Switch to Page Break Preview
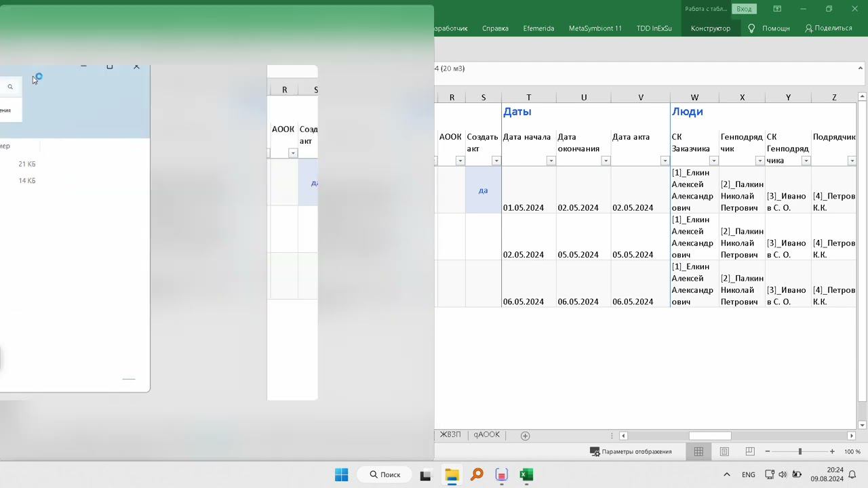 tap(750, 451)
